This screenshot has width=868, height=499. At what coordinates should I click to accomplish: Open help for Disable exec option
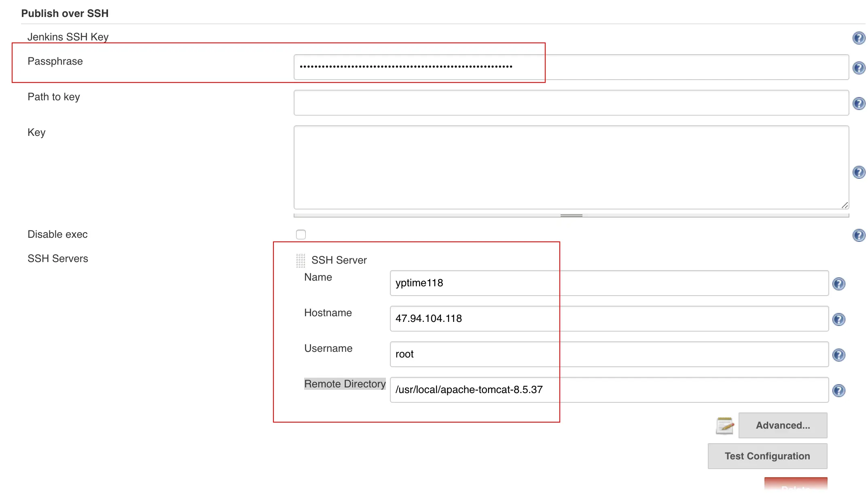858,235
